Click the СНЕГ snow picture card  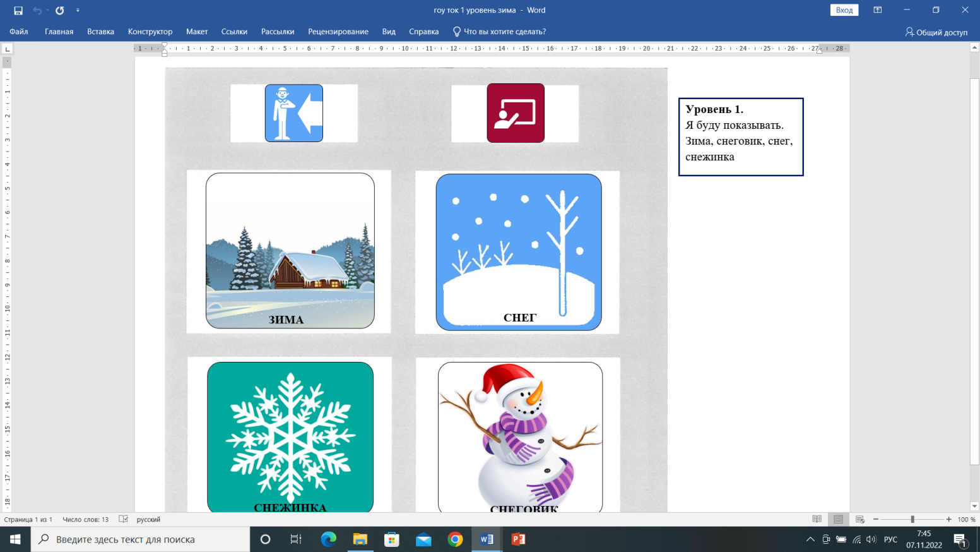point(518,251)
